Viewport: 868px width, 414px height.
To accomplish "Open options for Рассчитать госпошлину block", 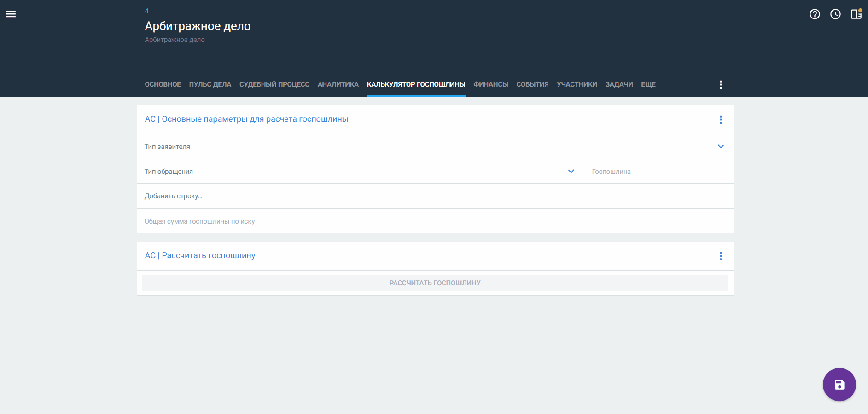I will [721, 256].
